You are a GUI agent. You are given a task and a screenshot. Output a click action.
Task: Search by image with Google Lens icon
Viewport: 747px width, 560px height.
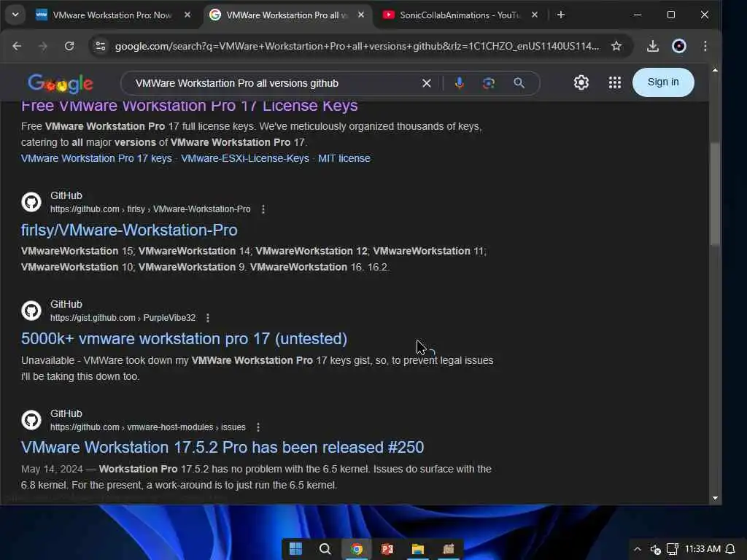488,83
